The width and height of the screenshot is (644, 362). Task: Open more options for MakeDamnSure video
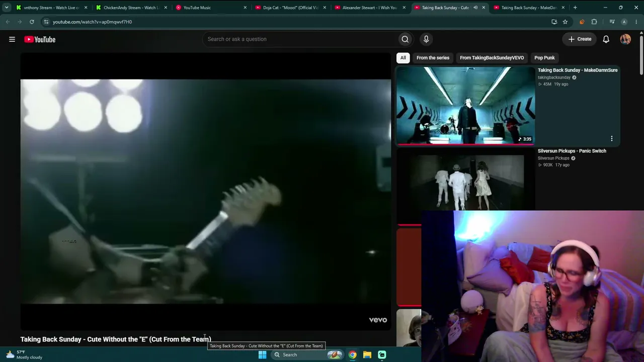(612, 138)
